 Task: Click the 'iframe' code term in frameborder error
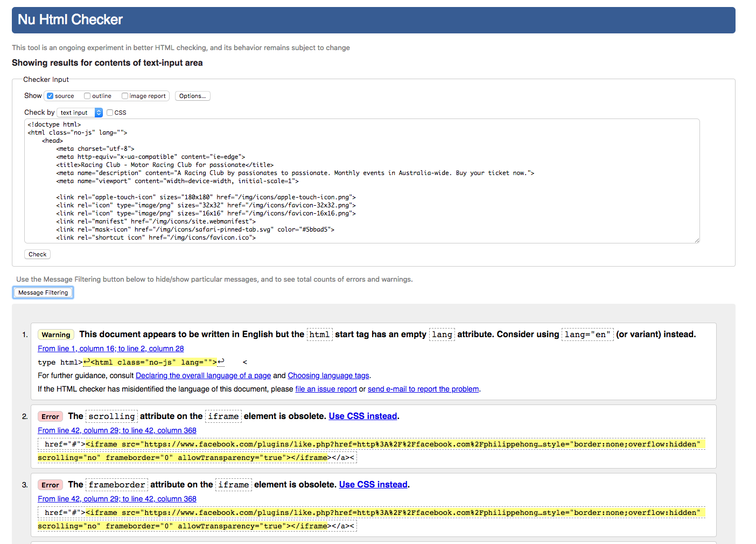[x=234, y=485]
